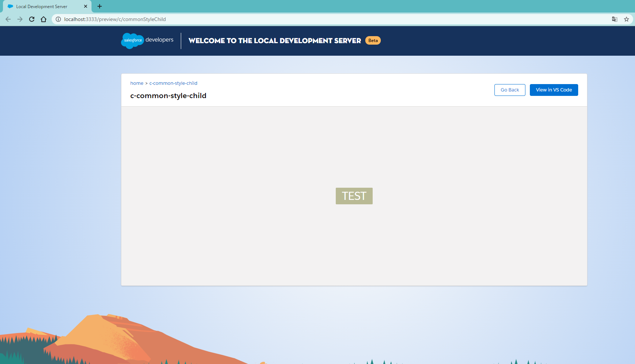Open the c-common-style-child breadcrumb link
This screenshot has width=635, height=364.
coord(173,83)
